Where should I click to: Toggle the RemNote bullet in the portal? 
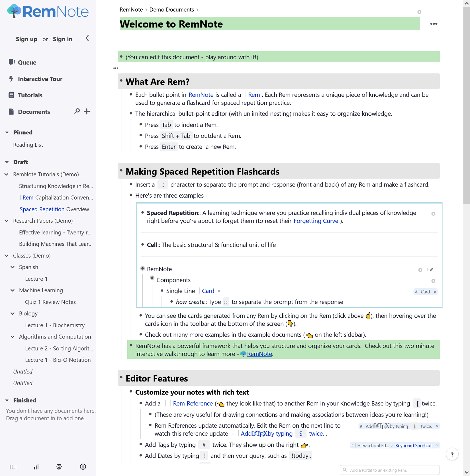point(143,268)
